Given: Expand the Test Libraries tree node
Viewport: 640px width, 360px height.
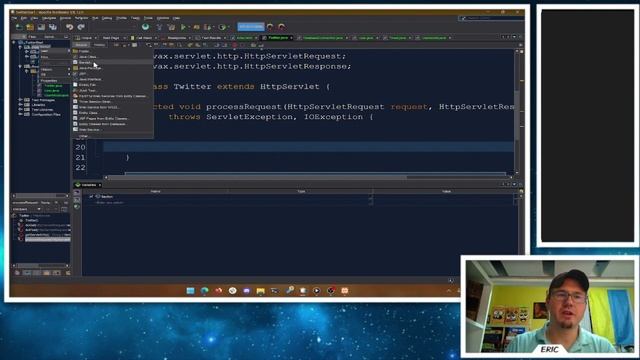Looking at the screenshot, I should 20,109.
